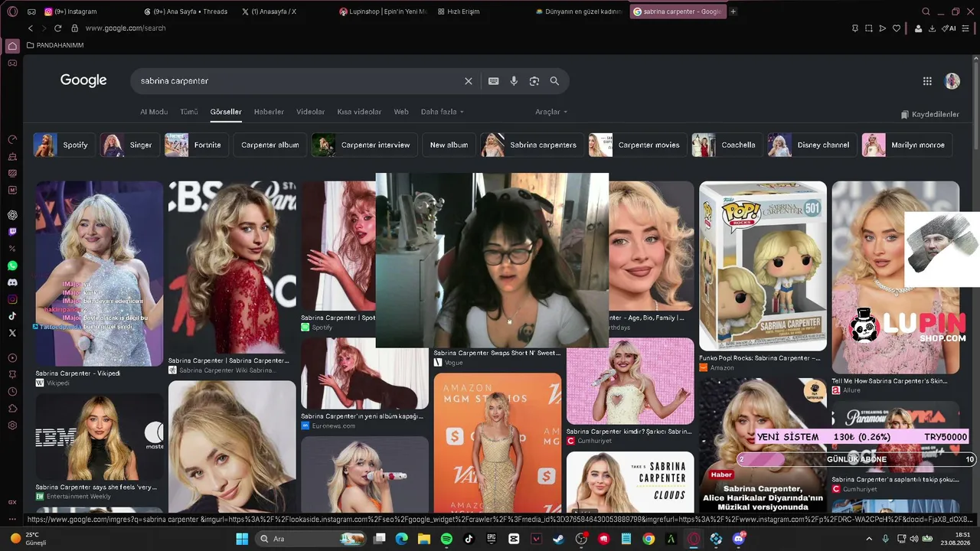Screen dimensions: 980x551
Task: Click the Google logo
Action: coord(83,80)
